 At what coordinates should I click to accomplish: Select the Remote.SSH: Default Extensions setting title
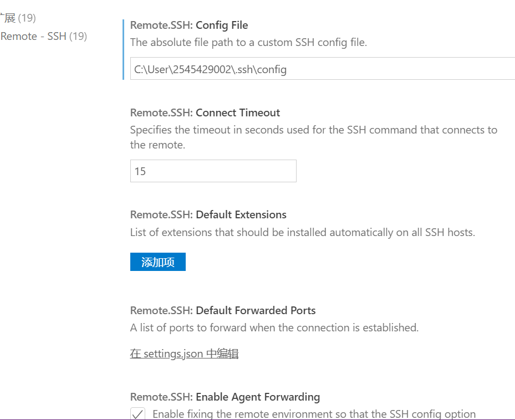pos(208,215)
